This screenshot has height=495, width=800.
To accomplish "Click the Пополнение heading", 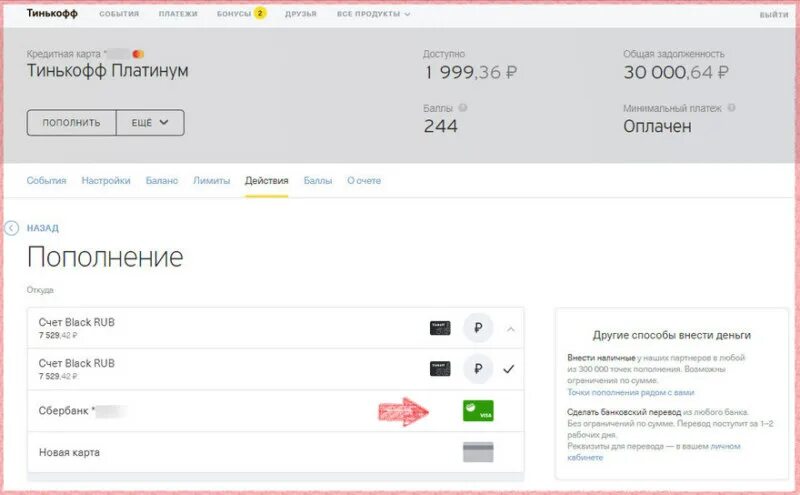I will (105, 257).
